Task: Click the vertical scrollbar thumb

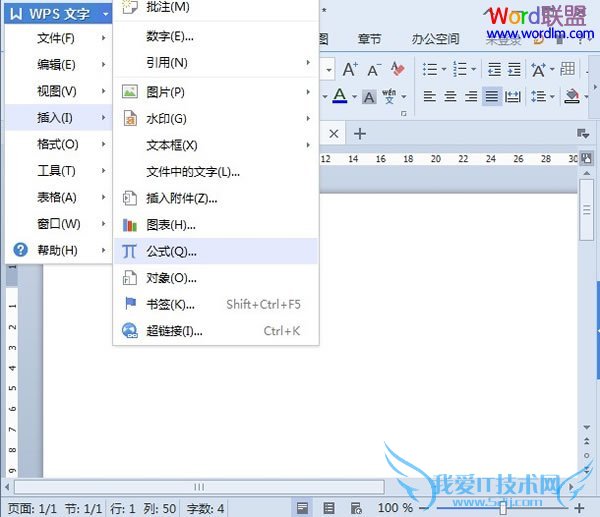Action: point(586,210)
